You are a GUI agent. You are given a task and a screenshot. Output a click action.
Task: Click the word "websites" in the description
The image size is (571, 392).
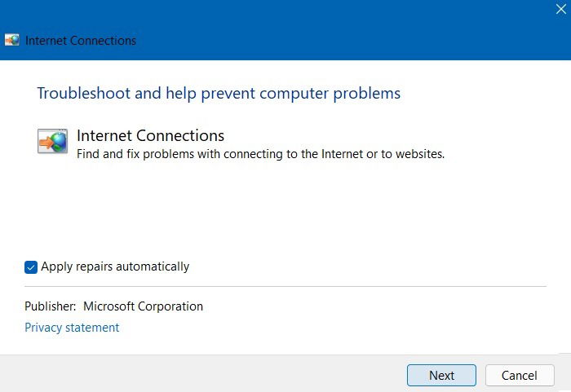click(418, 153)
